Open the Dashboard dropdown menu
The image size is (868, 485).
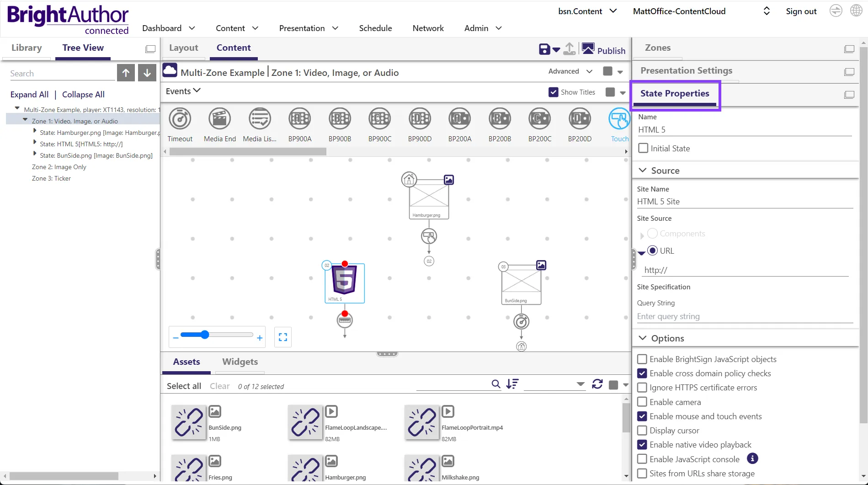tap(169, 28)
